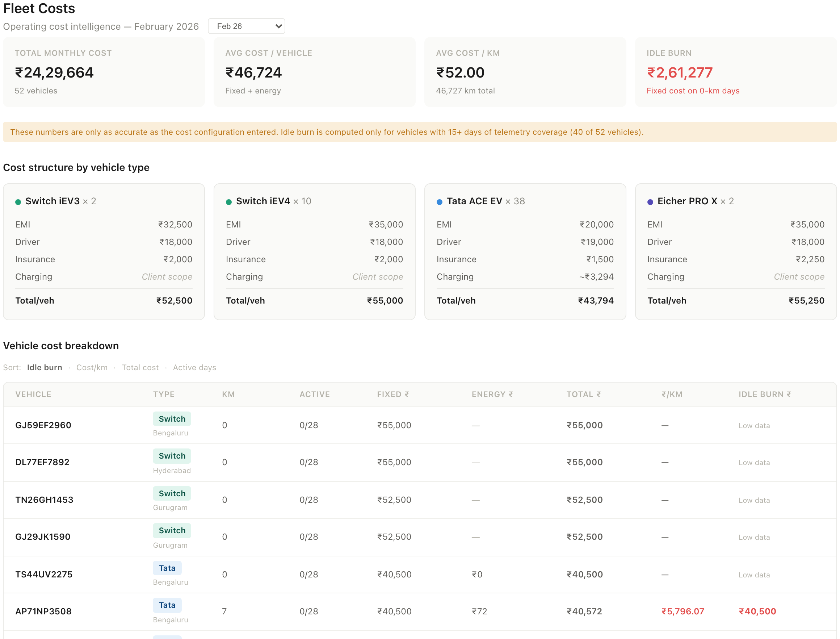
Task: Click the Switch badge on TN26GH1453 row
Action: point(172,493)
